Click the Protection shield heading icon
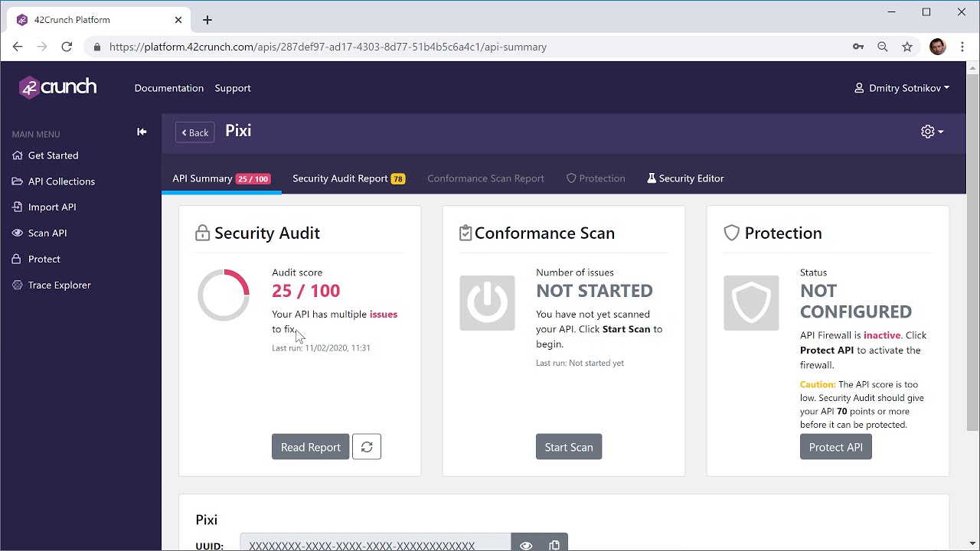 tap(732, 233)
